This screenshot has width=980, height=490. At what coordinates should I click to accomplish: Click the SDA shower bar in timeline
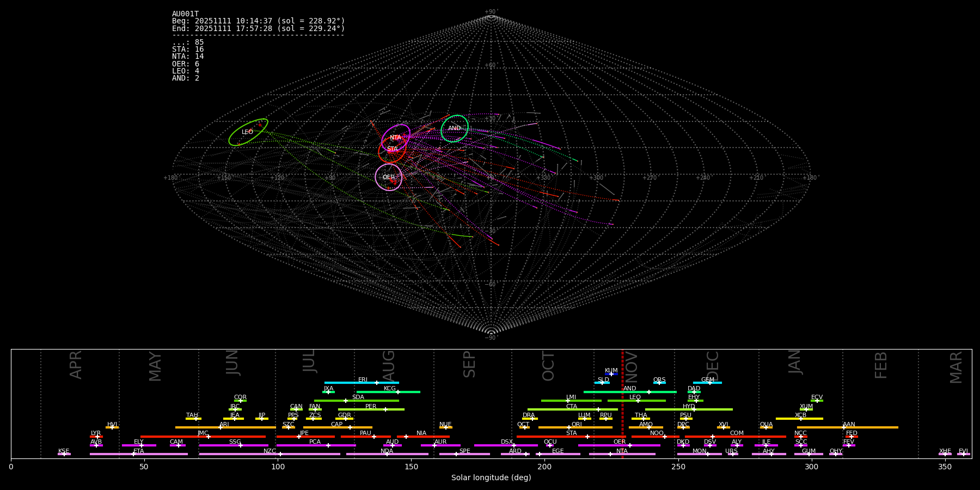(x=356, y=401)
